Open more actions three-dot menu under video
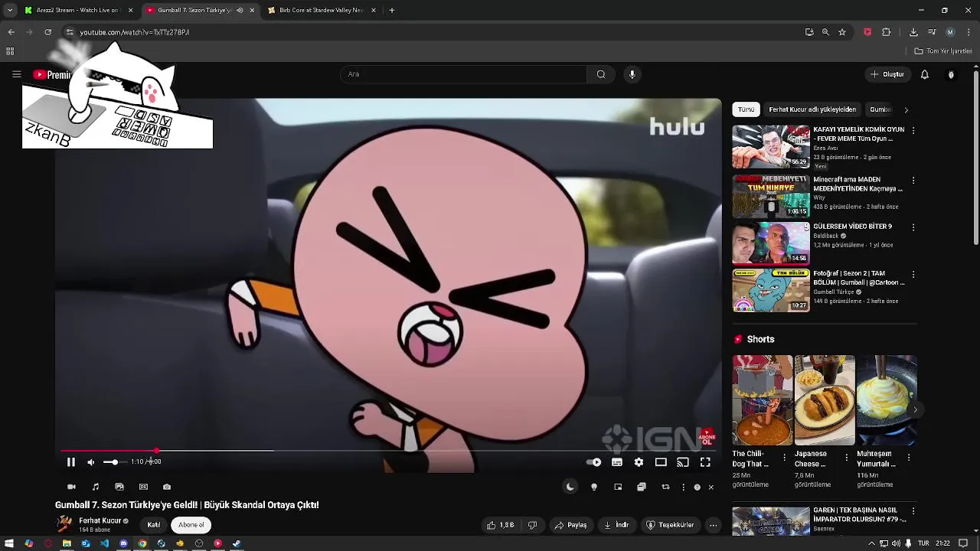Viewport: 980px width, 551px height. coord(713,525)
